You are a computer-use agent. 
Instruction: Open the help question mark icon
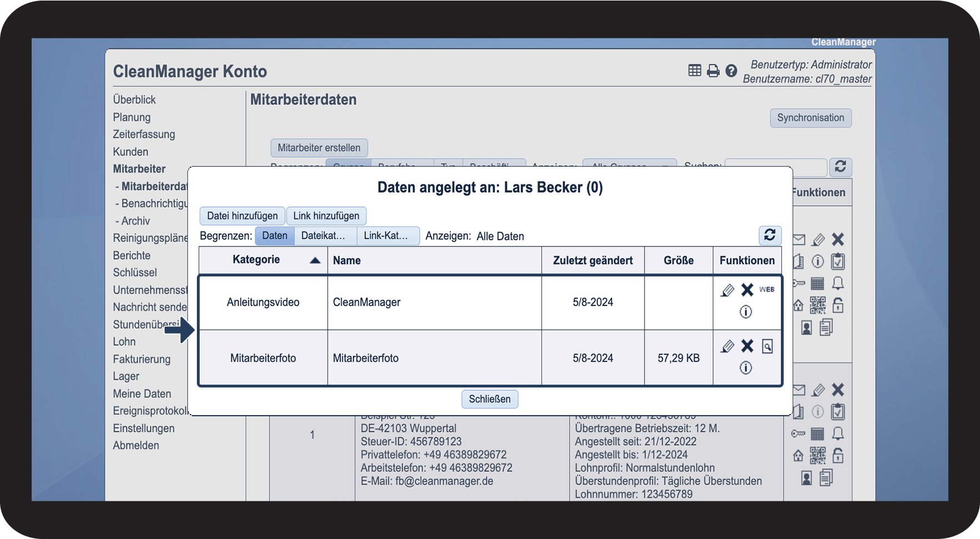731,71
